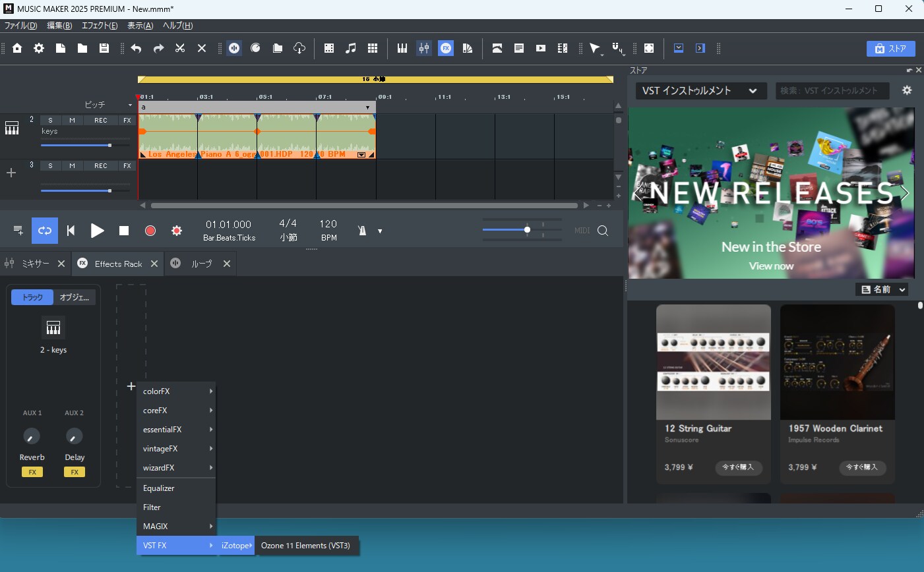Image resolution: width=924 pixels, height=572 pixels.
Task: Click the scissors Cut icon
Action: [180, 48]
